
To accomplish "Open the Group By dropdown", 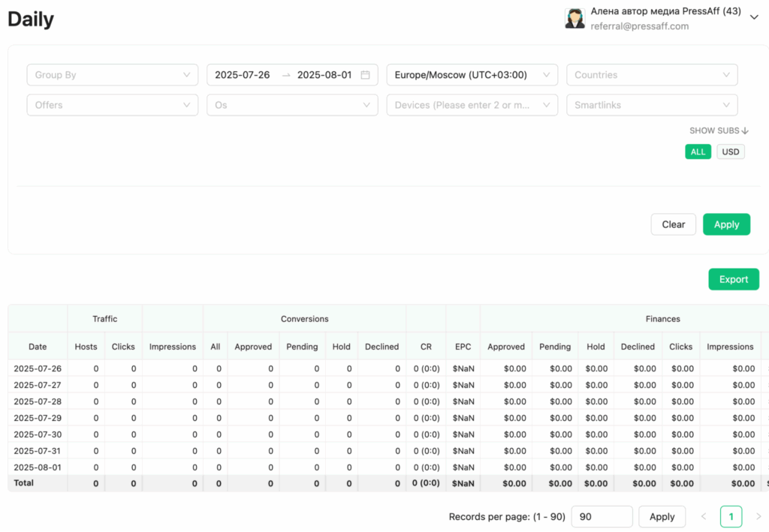I will (x=112, y=75).
